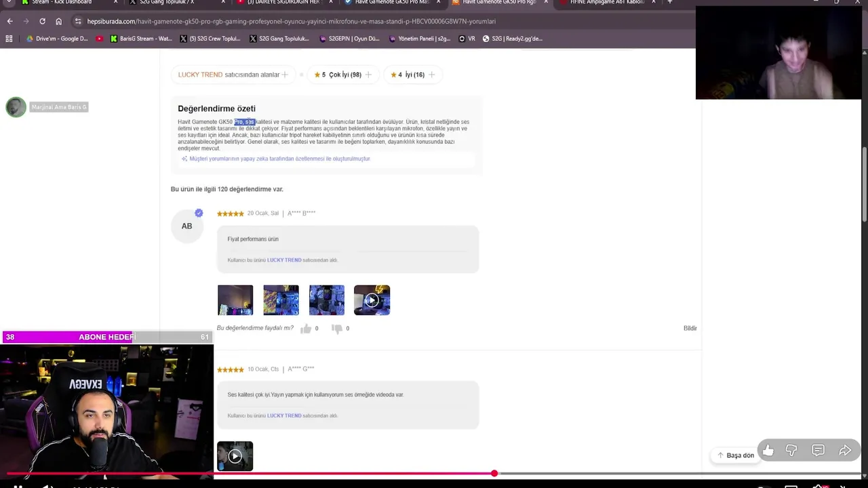Close the S2G Gang Topluluk tab

223,2
